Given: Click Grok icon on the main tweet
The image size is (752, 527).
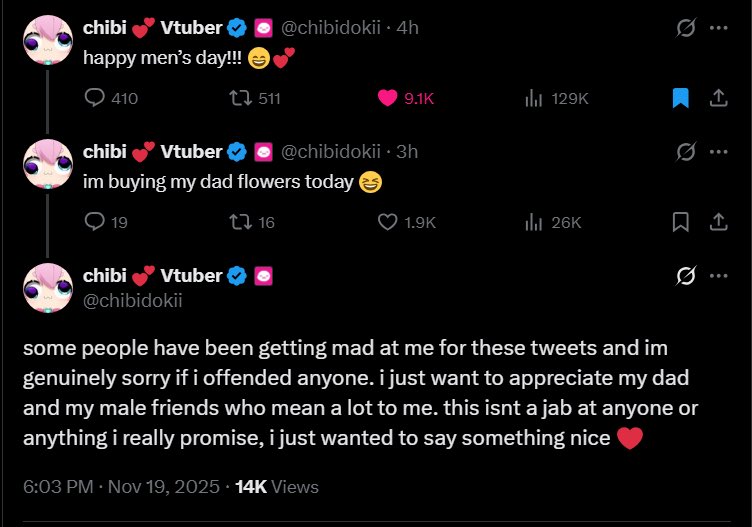Looking at the screenshot, I should coord(686,275).
